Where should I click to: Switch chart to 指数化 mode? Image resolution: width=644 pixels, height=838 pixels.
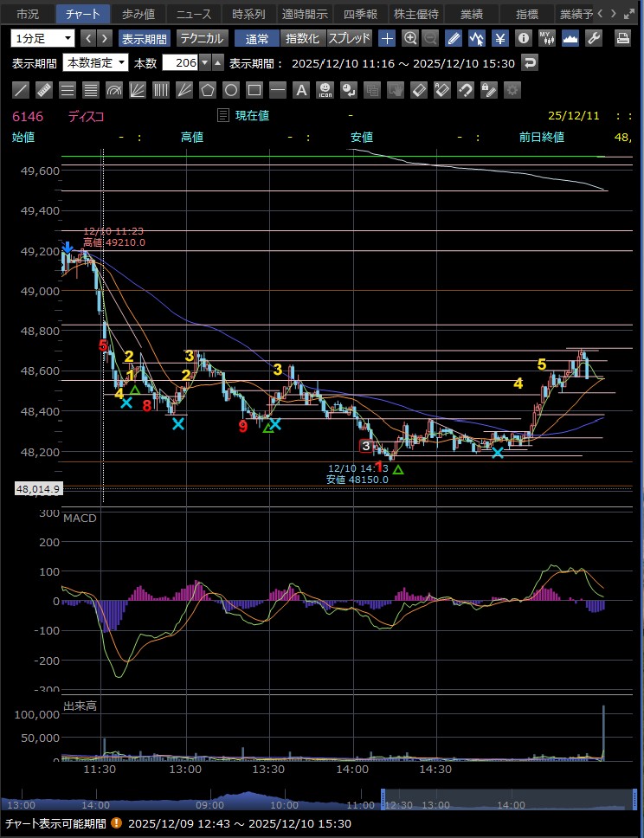tap(302, 38)
